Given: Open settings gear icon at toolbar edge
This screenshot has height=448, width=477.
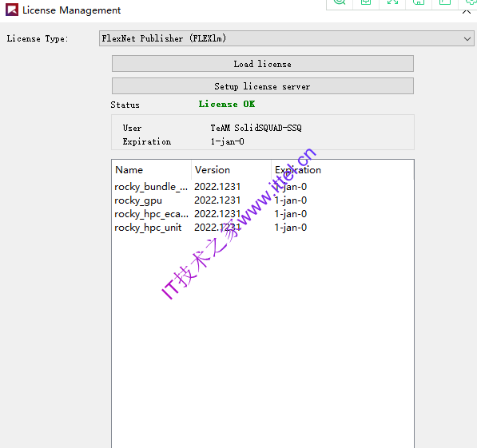Looking at the screenshot, I should (471, 2).
